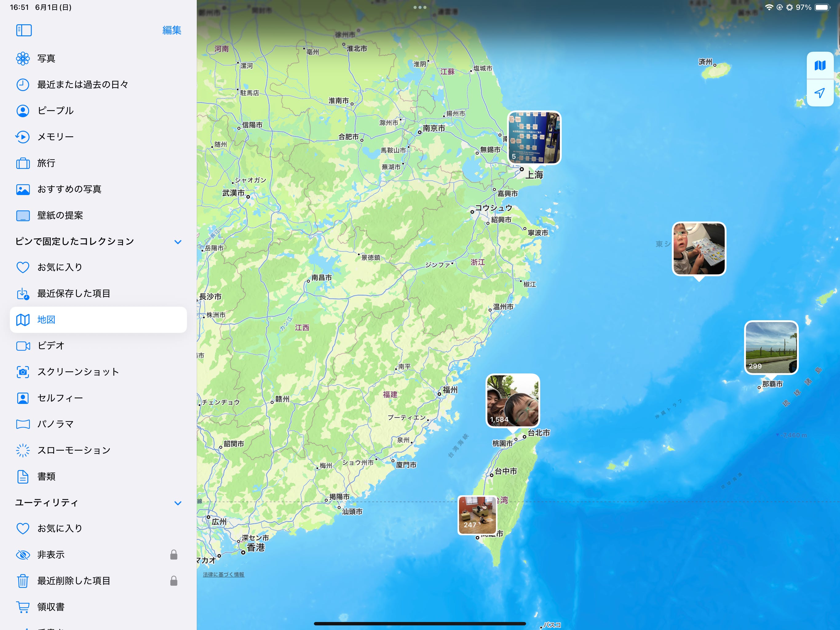Select the 旅行 suitcase icon
The width and height of the screenshot is (840, 630).
pos(23,163)
